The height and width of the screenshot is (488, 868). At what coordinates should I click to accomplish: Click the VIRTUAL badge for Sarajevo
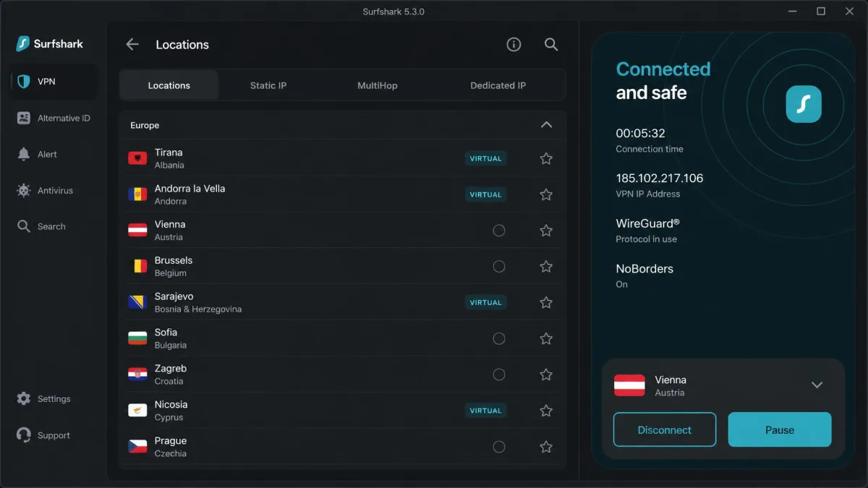(485, 302)
